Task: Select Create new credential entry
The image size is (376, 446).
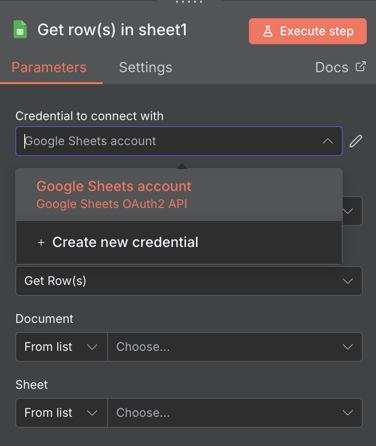Action: tap(179, 242)
